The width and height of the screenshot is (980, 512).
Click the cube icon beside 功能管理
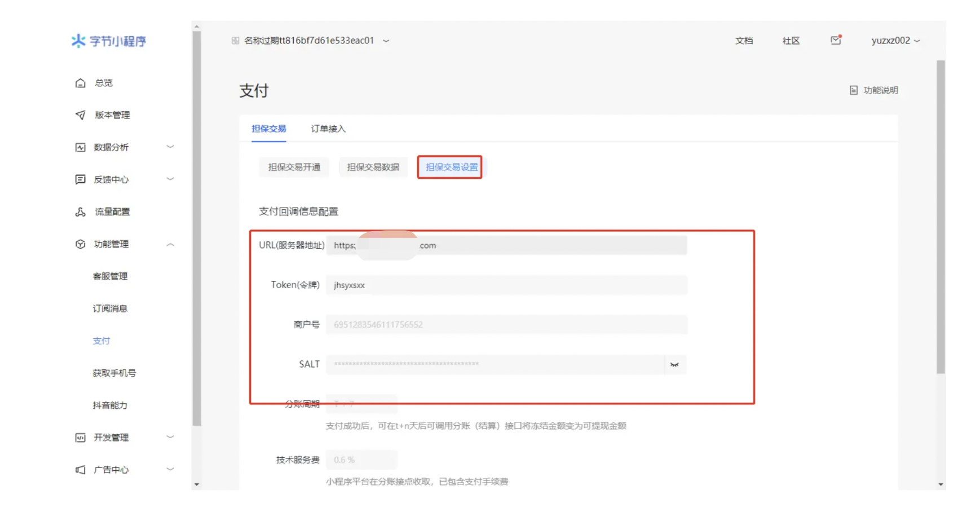tap(81, 244)
